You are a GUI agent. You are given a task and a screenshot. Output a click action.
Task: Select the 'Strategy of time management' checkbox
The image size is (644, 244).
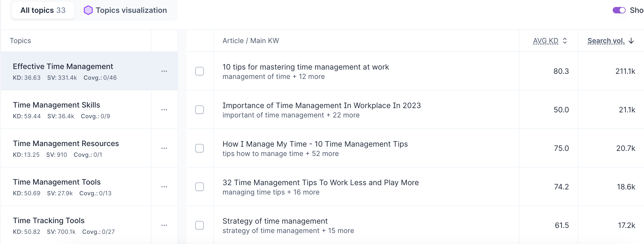[x=200, y=225]
